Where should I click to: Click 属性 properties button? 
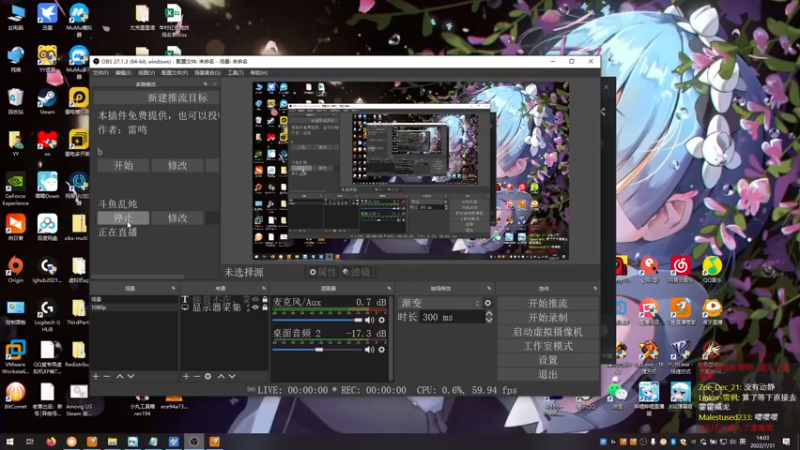(323, 272)
